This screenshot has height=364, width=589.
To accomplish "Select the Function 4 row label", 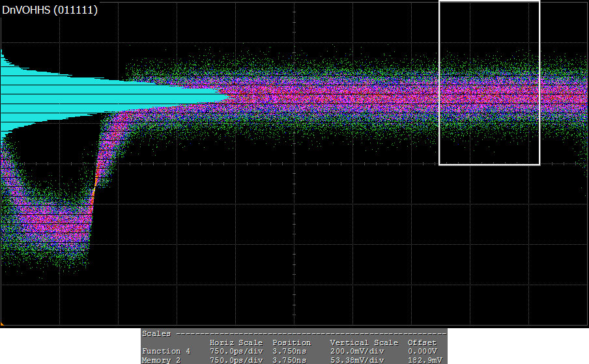I will [166, 351].
